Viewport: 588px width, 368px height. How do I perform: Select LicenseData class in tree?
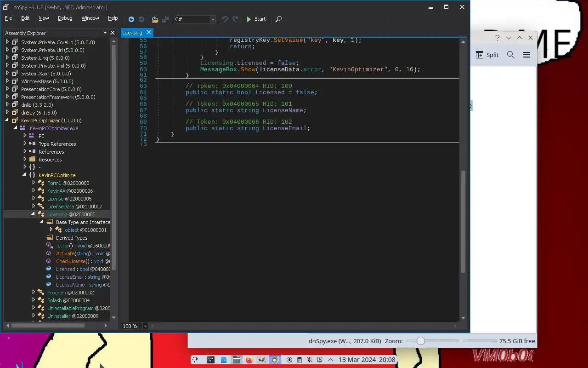click(x=74, y=207)
